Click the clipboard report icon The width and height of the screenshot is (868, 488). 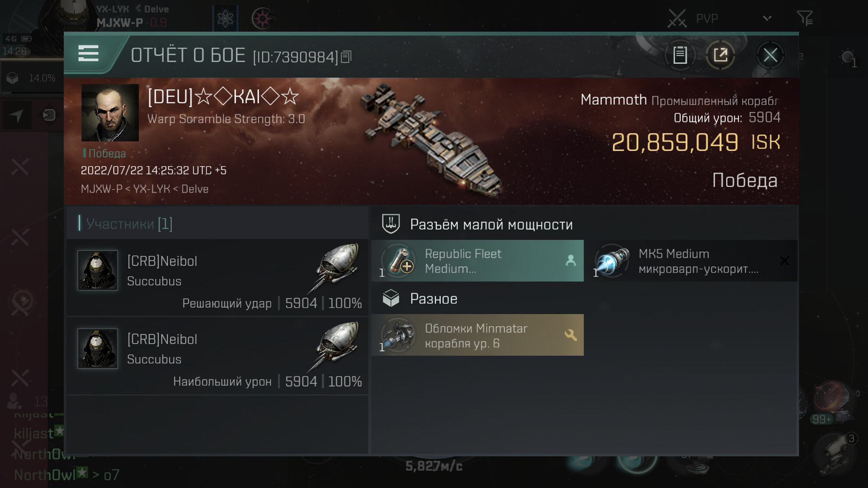tap(680, 55)
